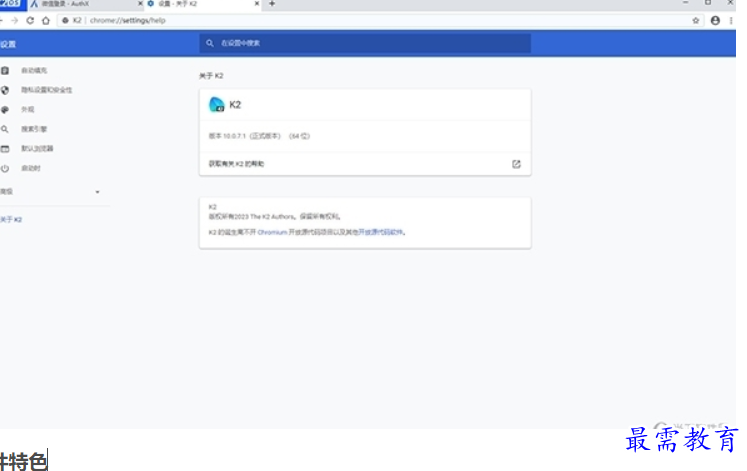Click the 关于 K2 page heading
747x471 pixels.
pos(211,76)
